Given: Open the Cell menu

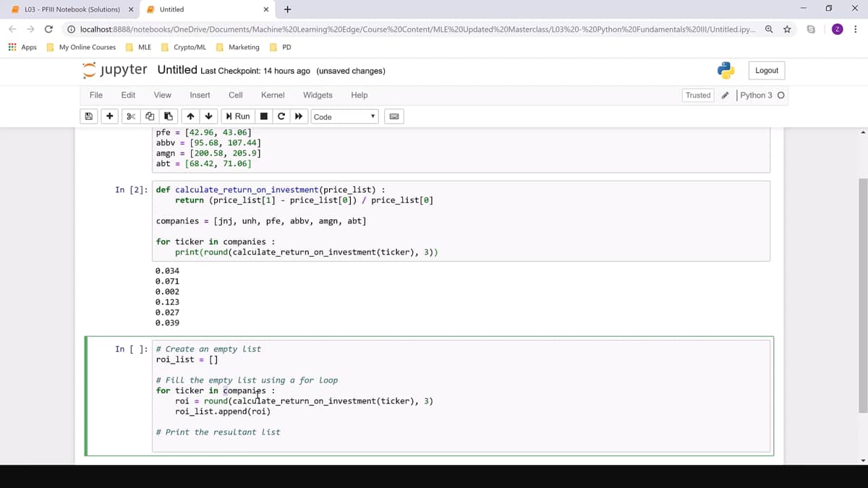Looking at the screenshot, I should pos(235,95).
